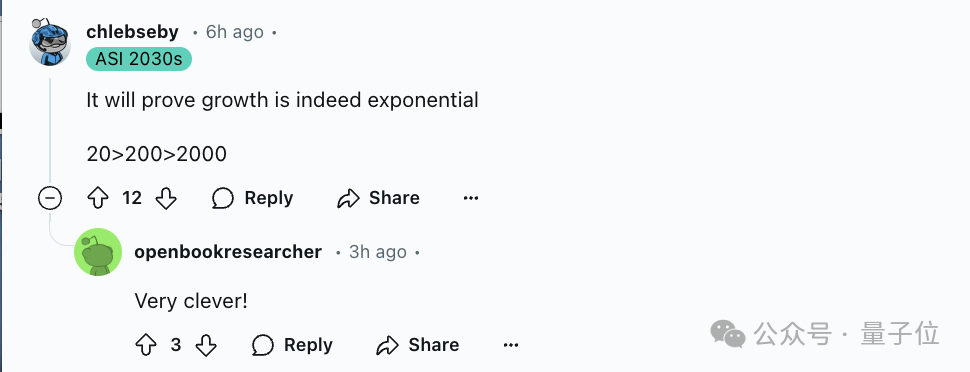Upvote openbookresearcher's reply
Screen dimensions: 970x372
click(x=146, y=345)
